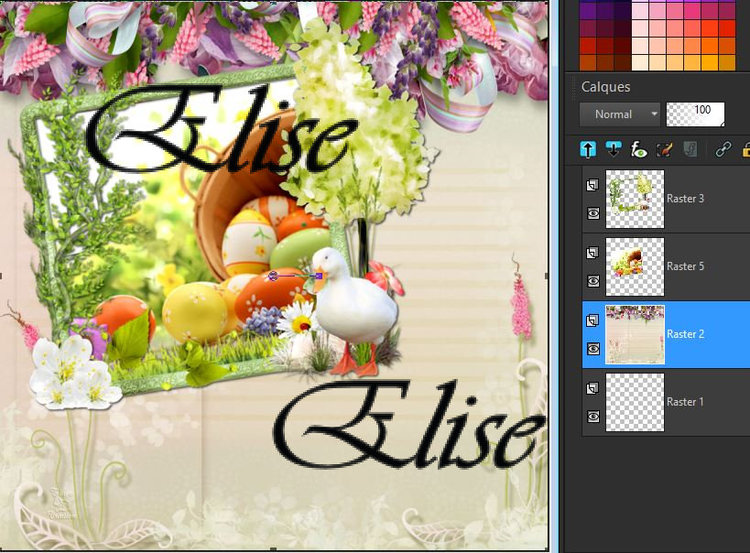The height and width of the screenshot is (553, 750).
Task: Select the empty Raster 1 layer thumbnail
Action: [635, 402]
